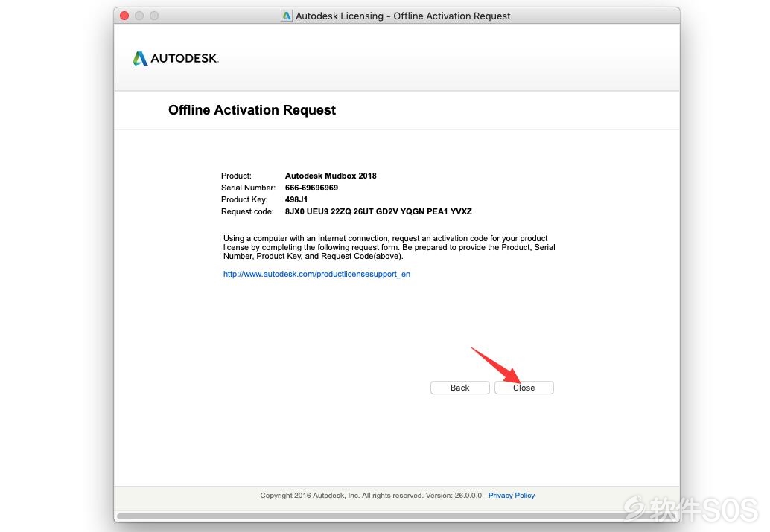Viewport: 770px width, 532px height.
Task: Click the product key 498J1
Action: click(x=296, y=199)
